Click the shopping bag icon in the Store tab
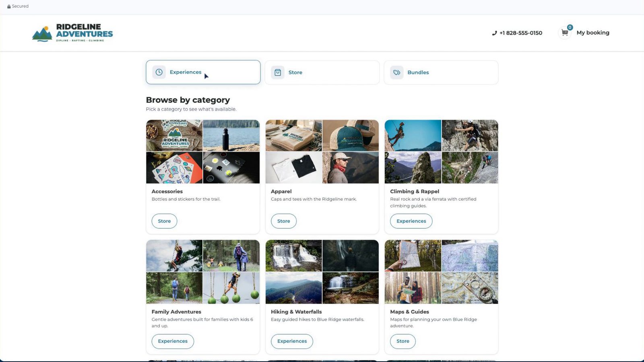The height and width of the screenshot is (362, 644). coord(278,72)
